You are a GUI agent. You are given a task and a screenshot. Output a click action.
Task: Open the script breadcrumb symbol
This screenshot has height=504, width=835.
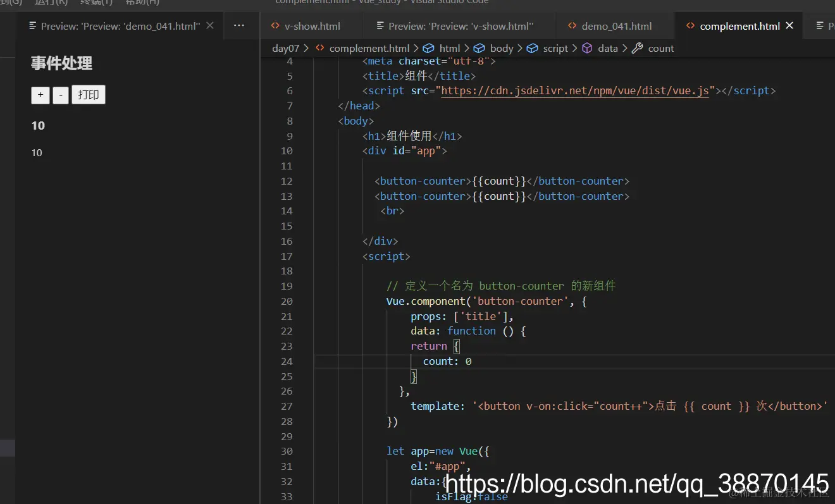[x=555, y=48]
